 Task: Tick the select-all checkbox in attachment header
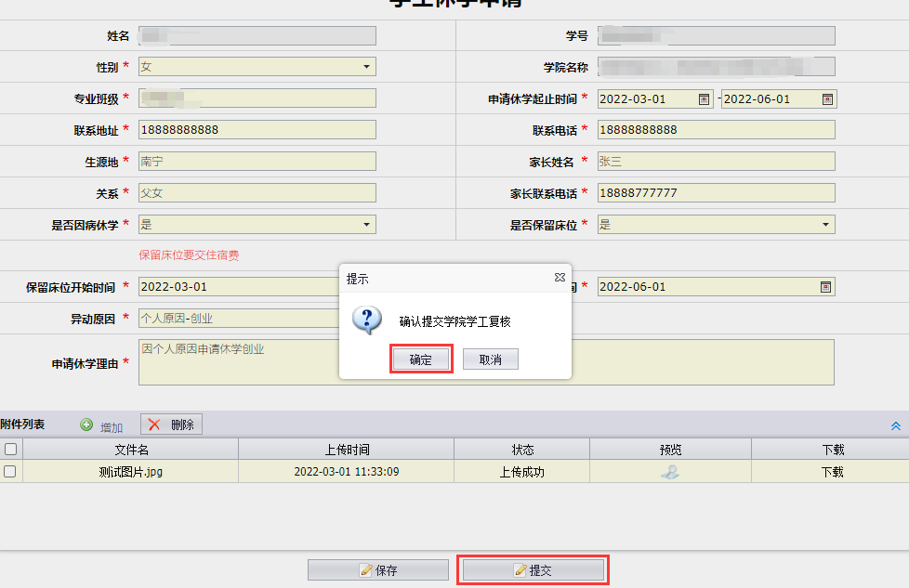(x=10, y=449)
